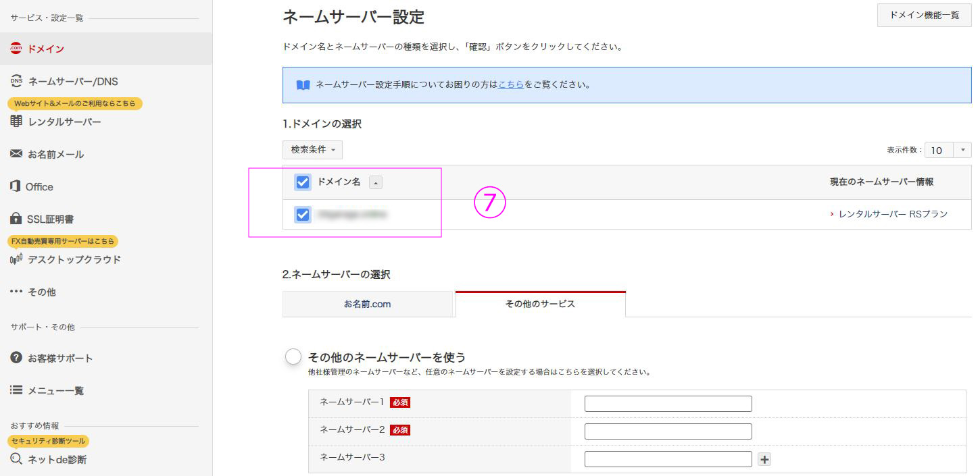Screen dimensions: 980x476
Task: Focus the ネームサーバー1 input field
Action: tap(668, 404)
